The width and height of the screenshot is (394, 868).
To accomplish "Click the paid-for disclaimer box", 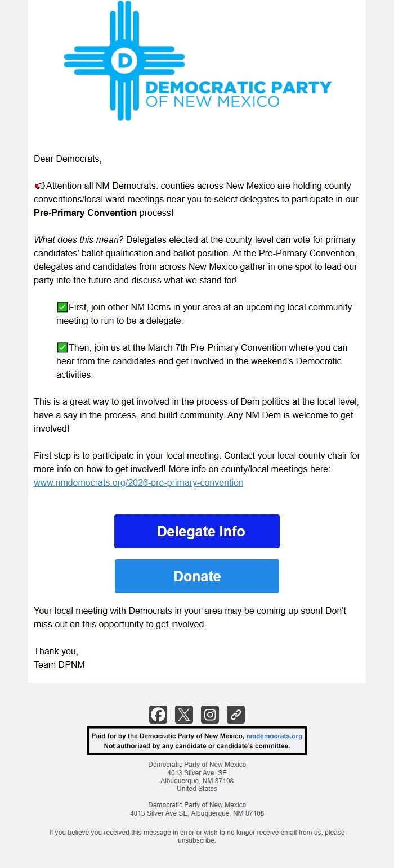I will click(196, 740).
